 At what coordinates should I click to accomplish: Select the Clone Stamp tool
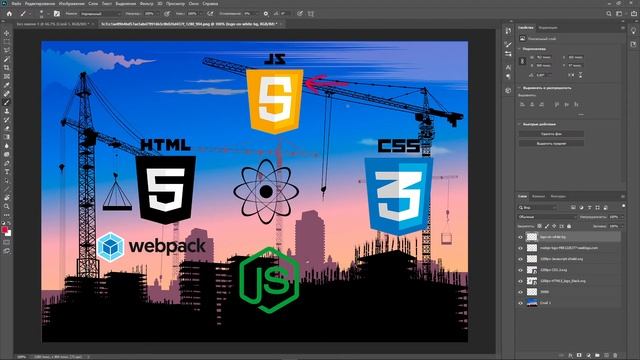point(7,111)
